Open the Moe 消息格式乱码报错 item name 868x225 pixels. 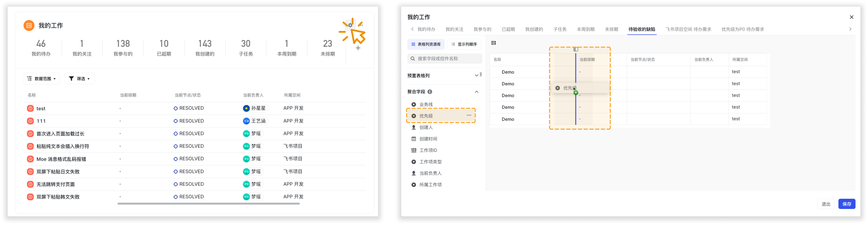point(61,159)
